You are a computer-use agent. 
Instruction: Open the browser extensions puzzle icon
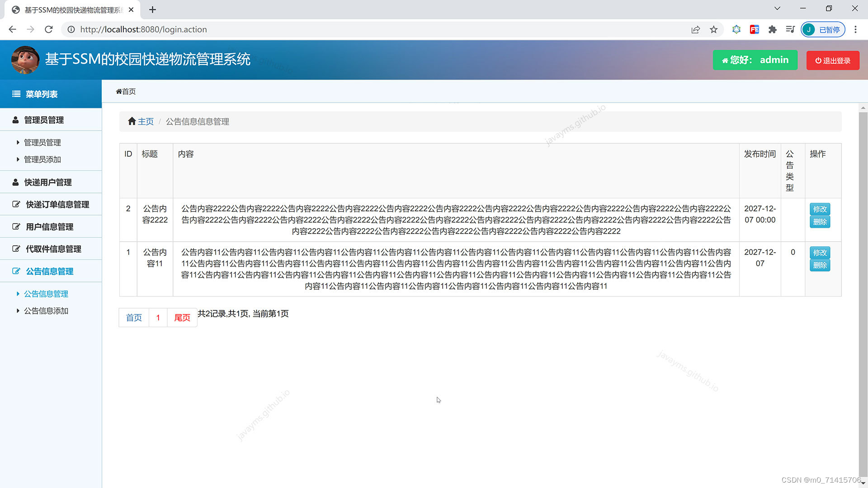pos(772,29)
